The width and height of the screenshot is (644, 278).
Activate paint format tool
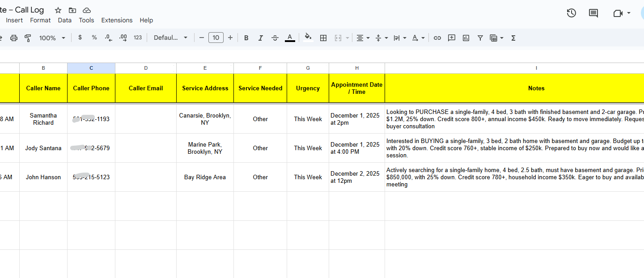28,38
